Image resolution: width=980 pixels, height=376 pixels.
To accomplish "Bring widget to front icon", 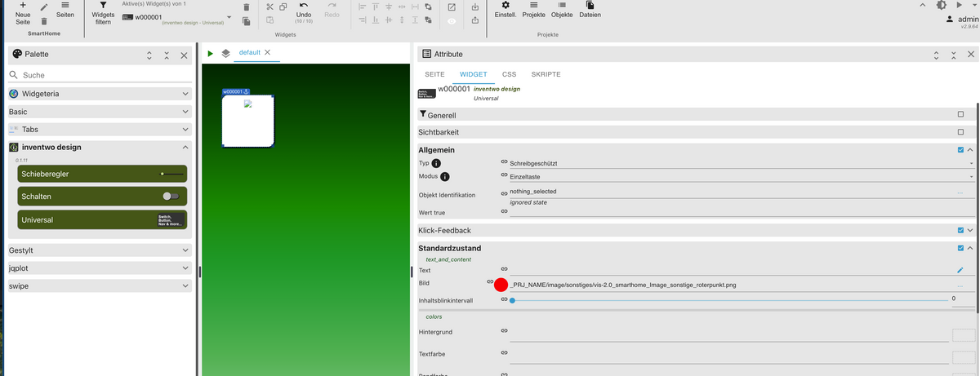I will [x=429, y=7].
